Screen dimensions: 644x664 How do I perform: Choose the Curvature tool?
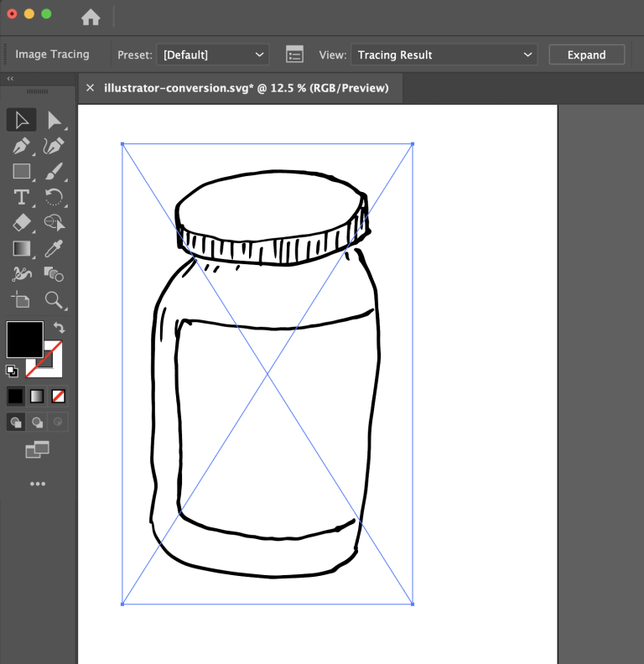pos(55,147)
